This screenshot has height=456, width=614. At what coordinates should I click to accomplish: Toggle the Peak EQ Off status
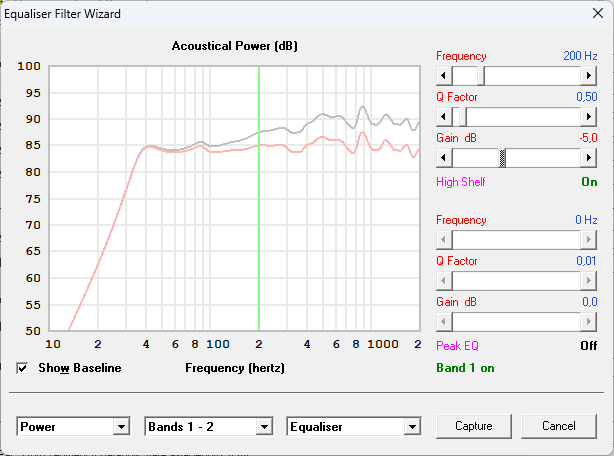[x=589, y=346]
